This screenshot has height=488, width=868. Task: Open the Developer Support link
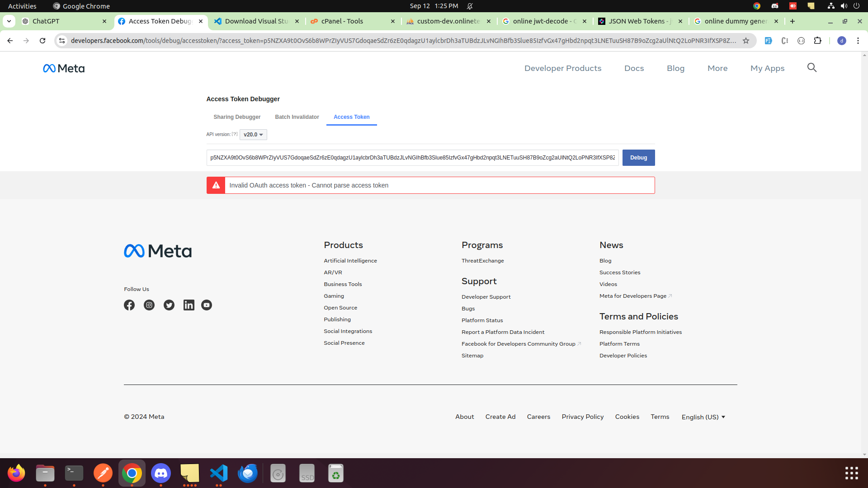pyautogui.click(x=486, y=297)
